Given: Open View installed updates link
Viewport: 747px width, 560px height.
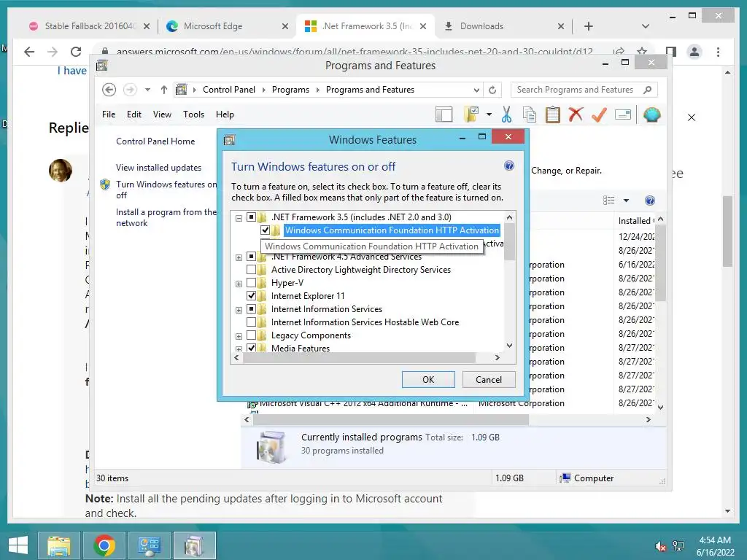Looking at the screenshot, I should tap(158, 168).
